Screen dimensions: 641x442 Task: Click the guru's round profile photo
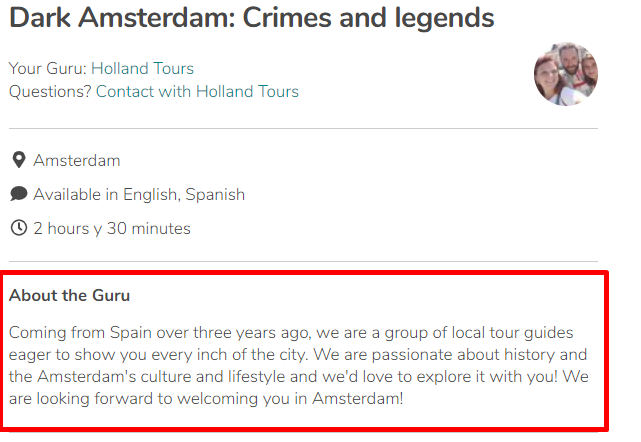[566, 74]
